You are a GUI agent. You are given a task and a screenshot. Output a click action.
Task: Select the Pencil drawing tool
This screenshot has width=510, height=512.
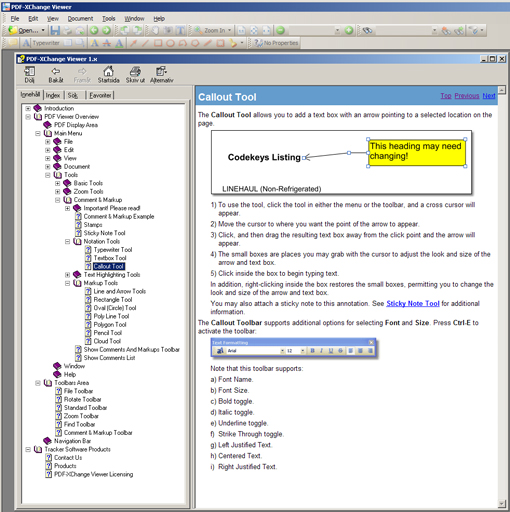[x=208, y=43]
